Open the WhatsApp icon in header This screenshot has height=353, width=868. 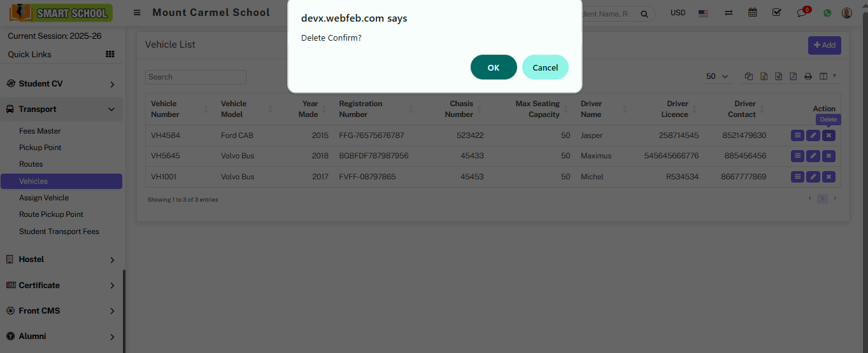(827, 13)
